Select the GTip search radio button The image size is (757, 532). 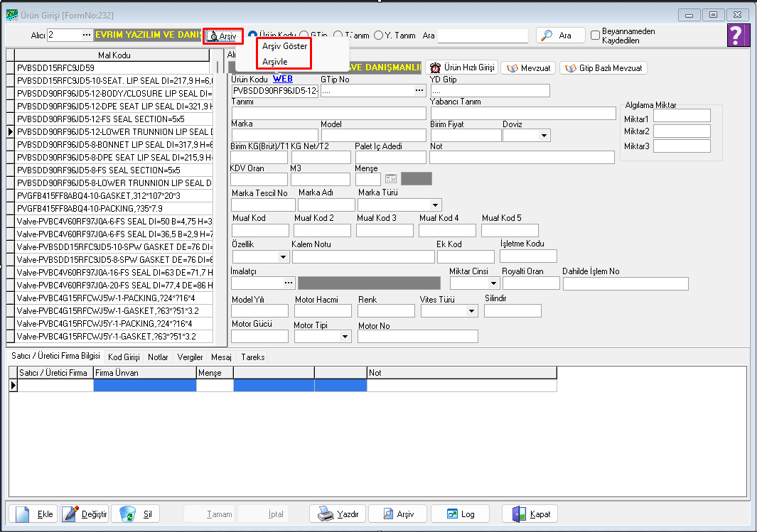click(x=304, y=36)
